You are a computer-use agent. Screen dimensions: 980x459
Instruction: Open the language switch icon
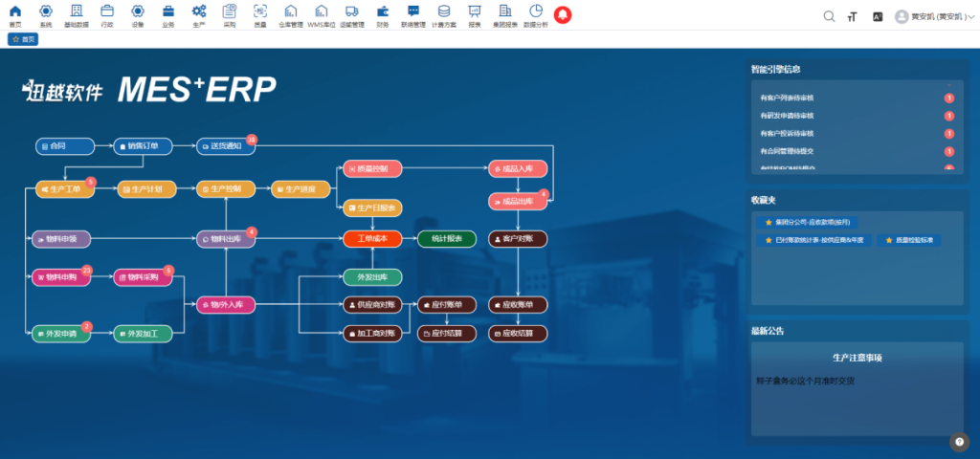[877, 16]
